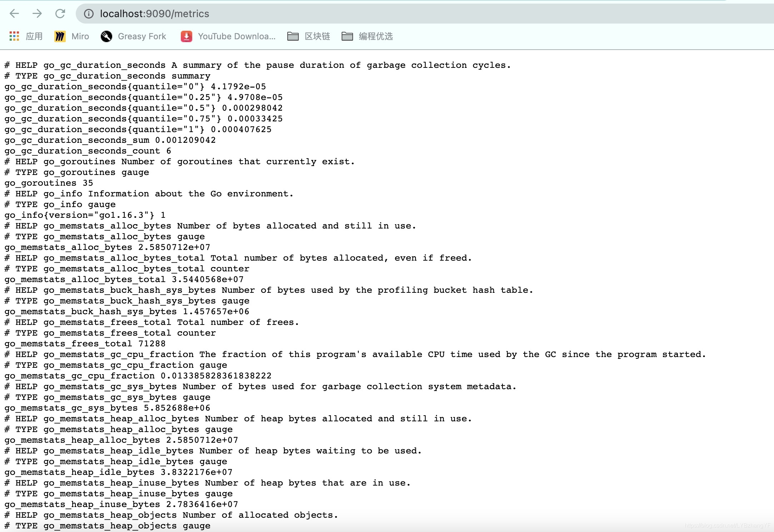The image size is (774, 532).
Task: Click the Miro bookmark label
Action: click(x=80, y=36)
